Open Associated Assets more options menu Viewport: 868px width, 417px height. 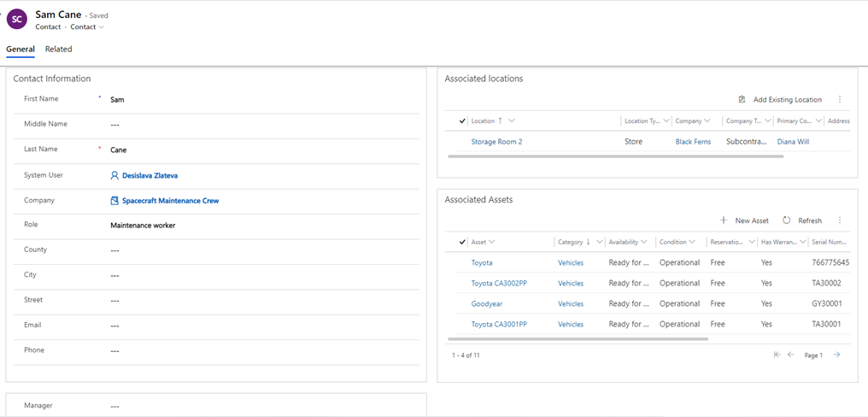[840, 220]
